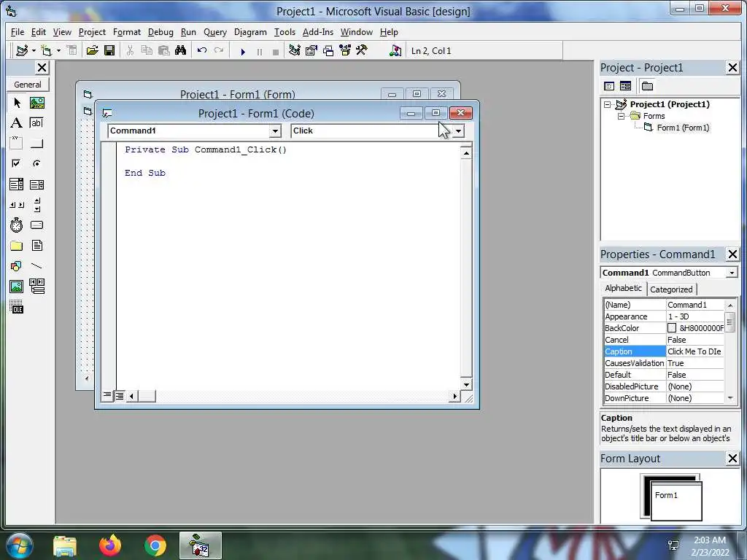
Task: Open the Properties Window toolbar icon
Action: point(311,50)
